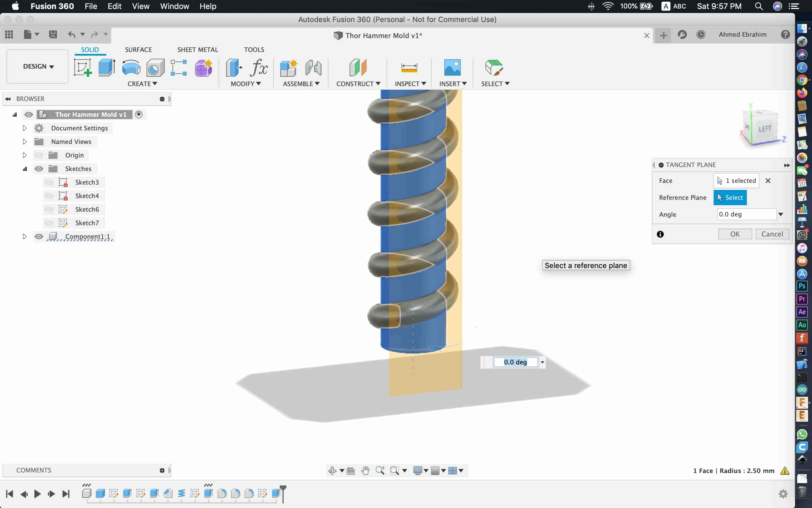Image resolution: width=812 pixels, height=508 pixels.
Task: Click the Angle input field in dialog
Action: pos(747,214)
